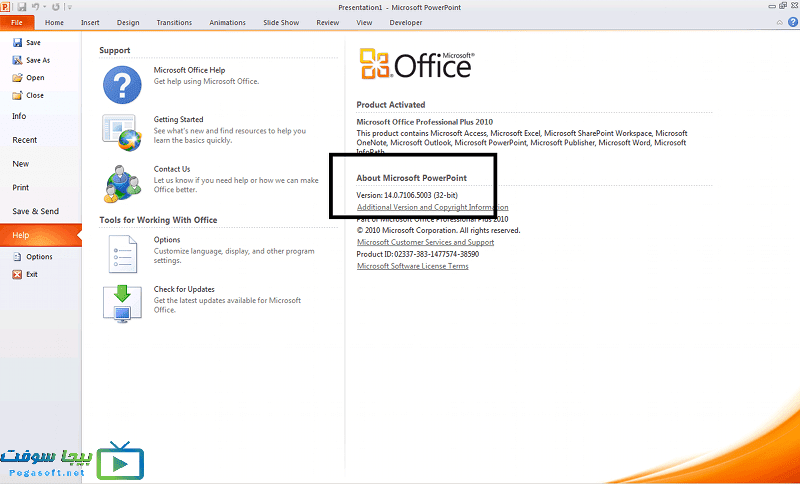Image resolution: width=800 pixels, height=484 pixels.
Task: Select the highlighted Help item in sidebar
Action: point(40,235)
